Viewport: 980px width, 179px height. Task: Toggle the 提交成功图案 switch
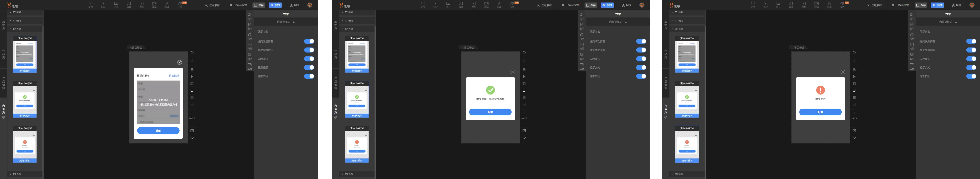(641, 50)
